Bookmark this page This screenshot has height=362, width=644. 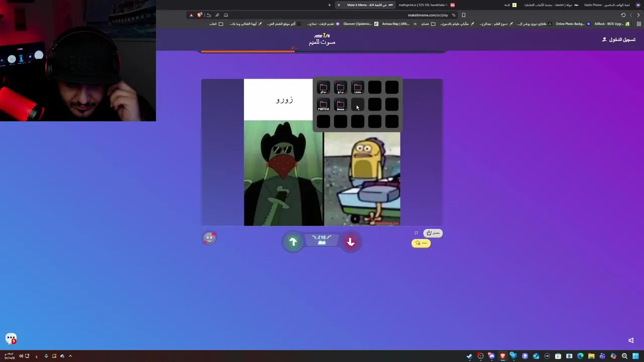(463, 15)
